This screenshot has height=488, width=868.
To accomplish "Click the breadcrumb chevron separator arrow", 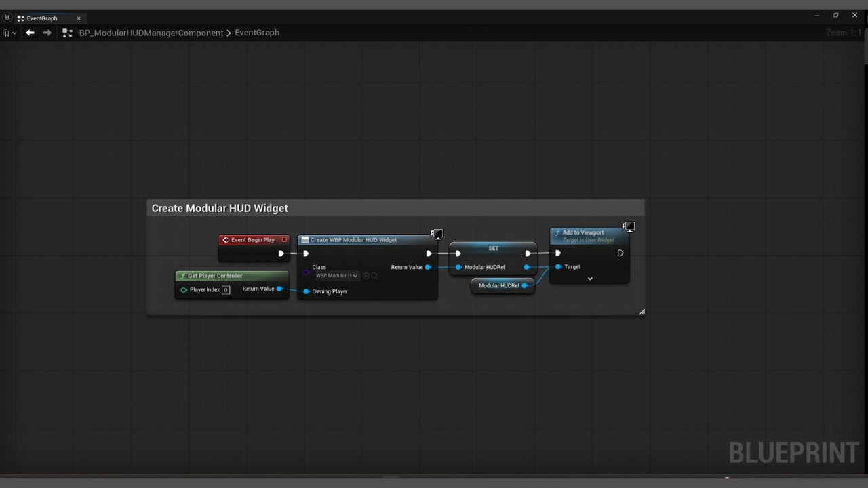I will pos(229,33).
